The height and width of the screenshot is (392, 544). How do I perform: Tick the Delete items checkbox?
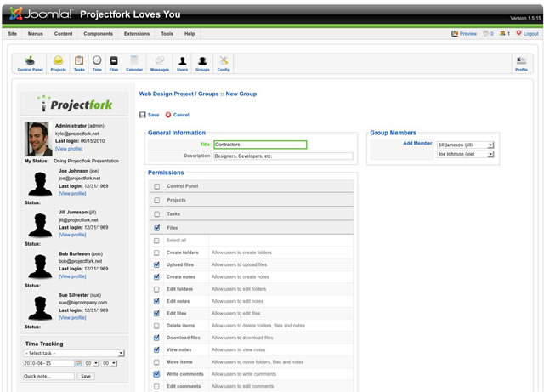pos(156,326)
